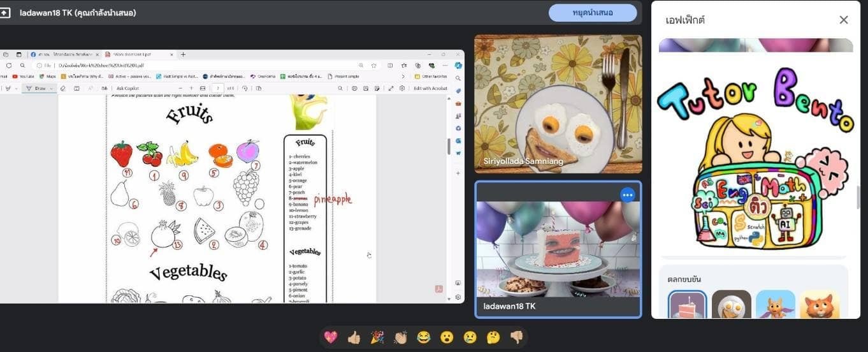This screenshot has width=868, height=352.
Task: Click the 'หยุดนำเสนอ' stop presenting button
Action: coord(592,13)
